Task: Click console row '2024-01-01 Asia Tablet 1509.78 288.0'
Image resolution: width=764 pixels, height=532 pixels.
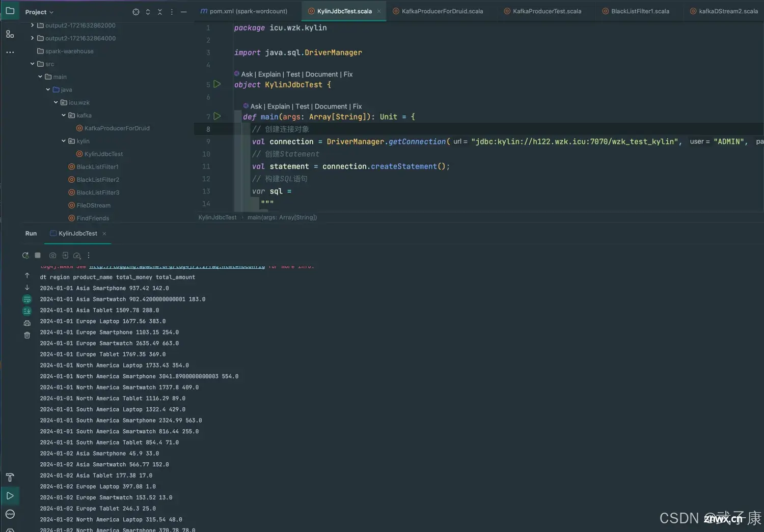Action: [x=99, y=310]
